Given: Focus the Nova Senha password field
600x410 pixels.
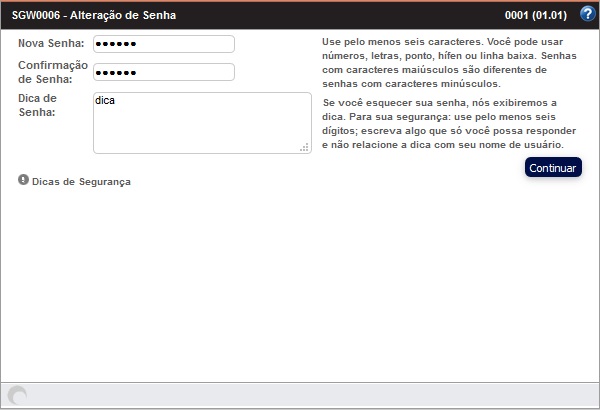Looking at the screenshot, I should pos(163,44).
